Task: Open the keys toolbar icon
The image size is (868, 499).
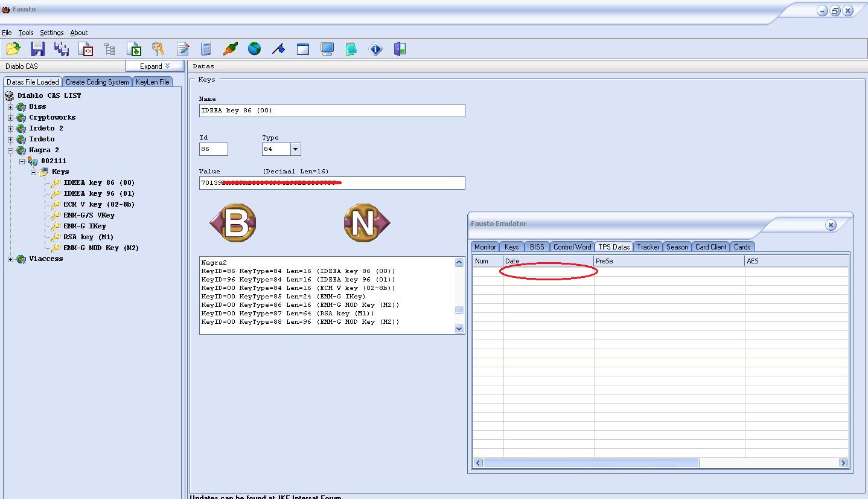Action: tap(158, 49)
